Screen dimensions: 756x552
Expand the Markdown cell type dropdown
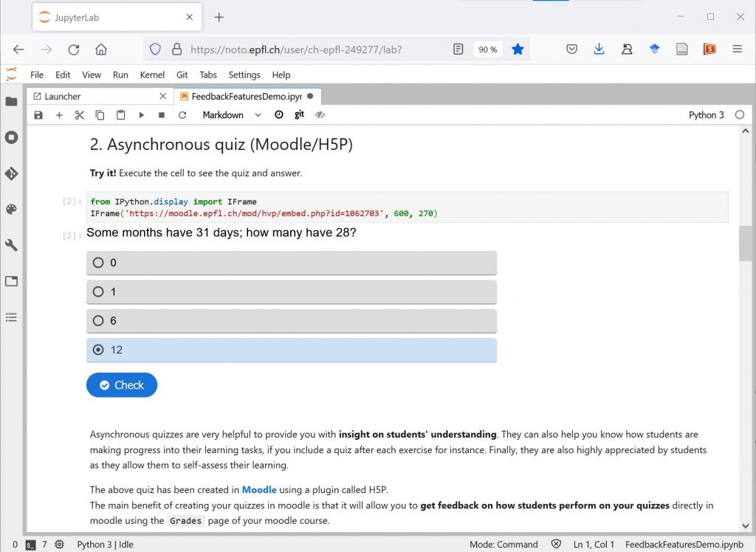[231, 115]
